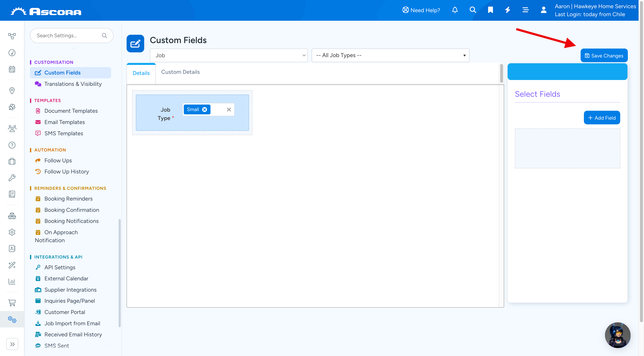Click Need Help link
The image size is (644, 356).
tap(421, 10)
